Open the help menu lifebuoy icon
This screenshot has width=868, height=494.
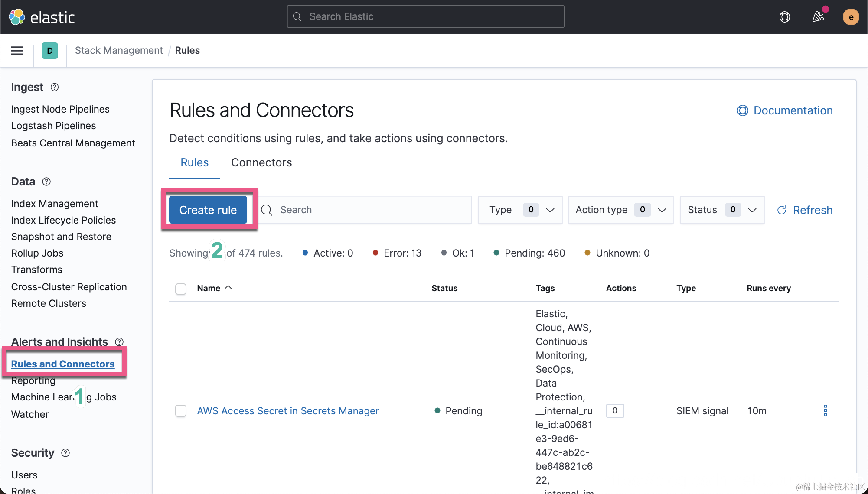[x=784, y=17]
